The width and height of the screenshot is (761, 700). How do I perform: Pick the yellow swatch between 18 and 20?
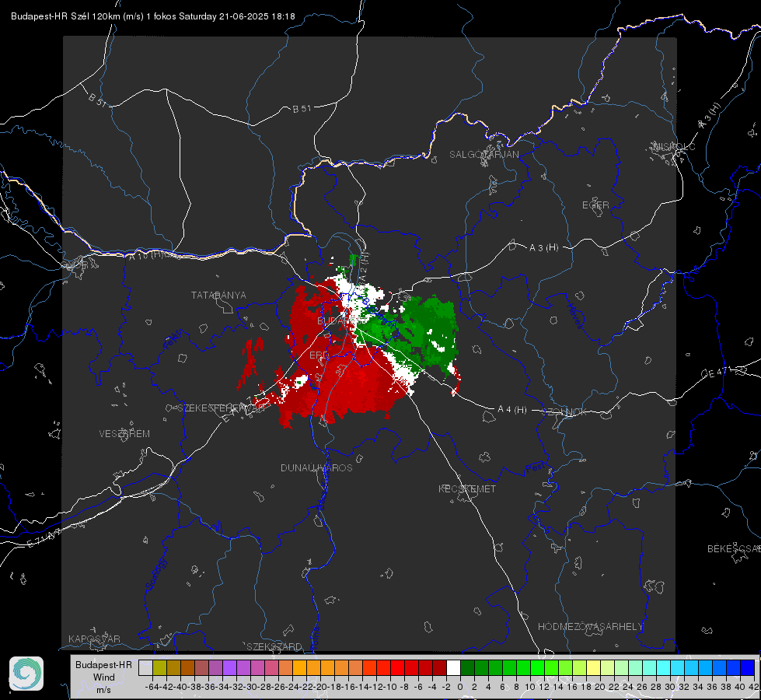point(594,667)
